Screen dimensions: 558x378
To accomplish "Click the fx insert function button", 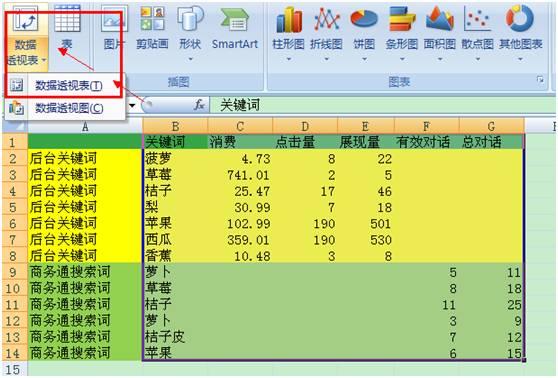I will pos(199,105).
